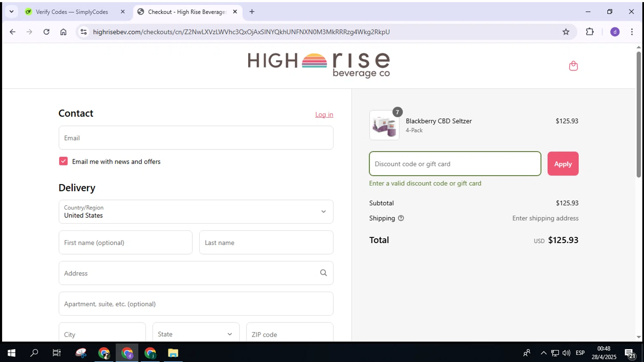Switch to Verify Codes — SimplyCodes tab

[x=71, y=12]
